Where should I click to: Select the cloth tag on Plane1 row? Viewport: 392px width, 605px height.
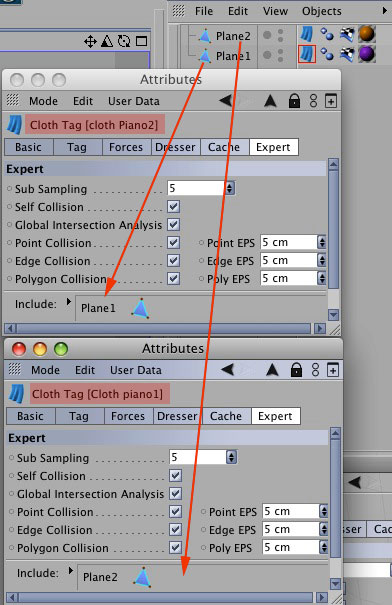(x=307, y=54)
